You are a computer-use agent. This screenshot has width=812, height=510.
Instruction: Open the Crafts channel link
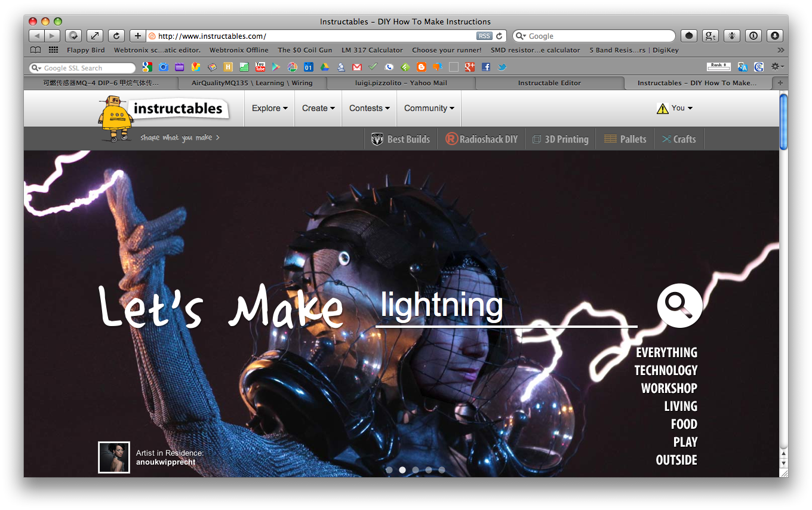[679, 139]
